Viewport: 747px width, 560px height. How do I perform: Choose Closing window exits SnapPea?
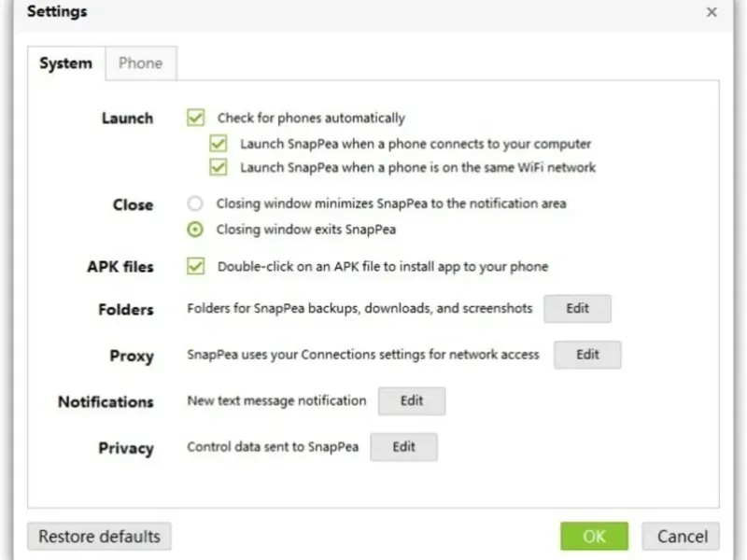195,229
